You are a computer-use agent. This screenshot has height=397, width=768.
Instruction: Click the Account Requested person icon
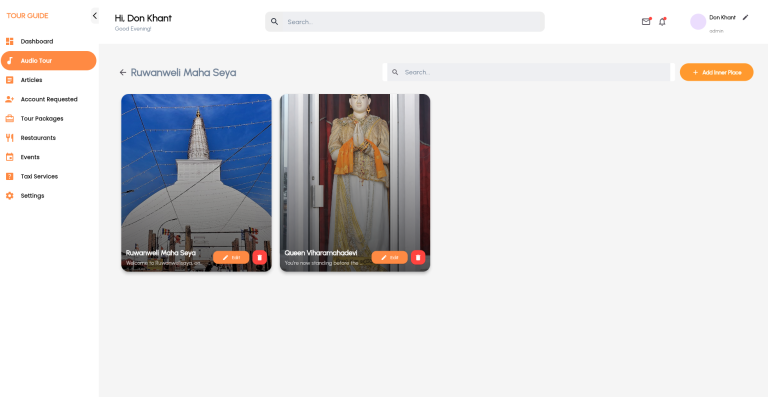9,99
